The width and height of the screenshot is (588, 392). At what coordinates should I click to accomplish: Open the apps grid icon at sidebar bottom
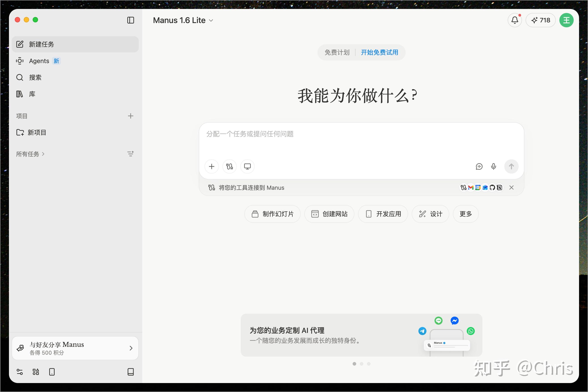[36, 372]
